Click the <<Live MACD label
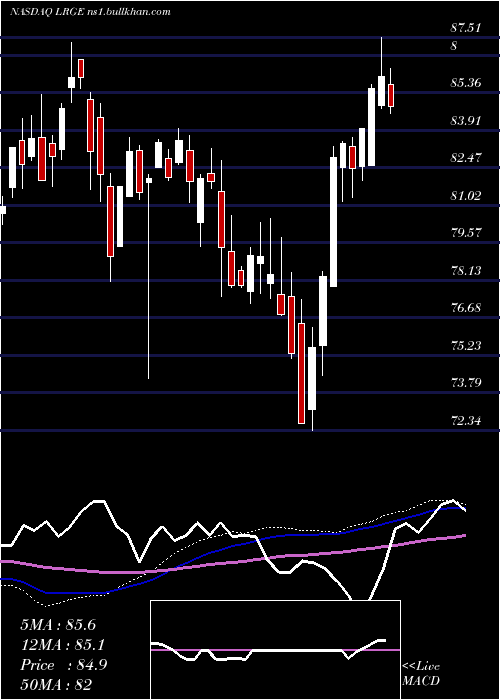Screen dimensions: 500x700 pos(421,674)
